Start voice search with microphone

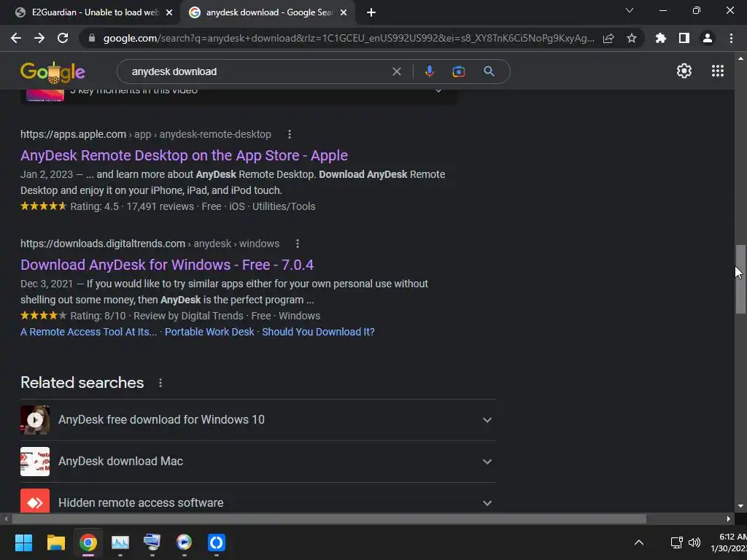click(429, 71)
